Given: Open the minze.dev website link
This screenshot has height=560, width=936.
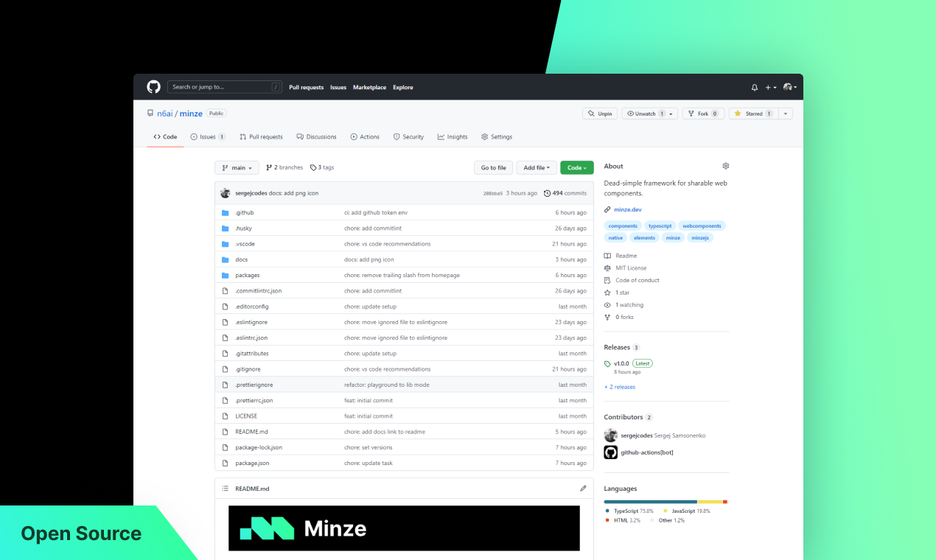Looking at the screenshot, I should click(x=628, y=210).
